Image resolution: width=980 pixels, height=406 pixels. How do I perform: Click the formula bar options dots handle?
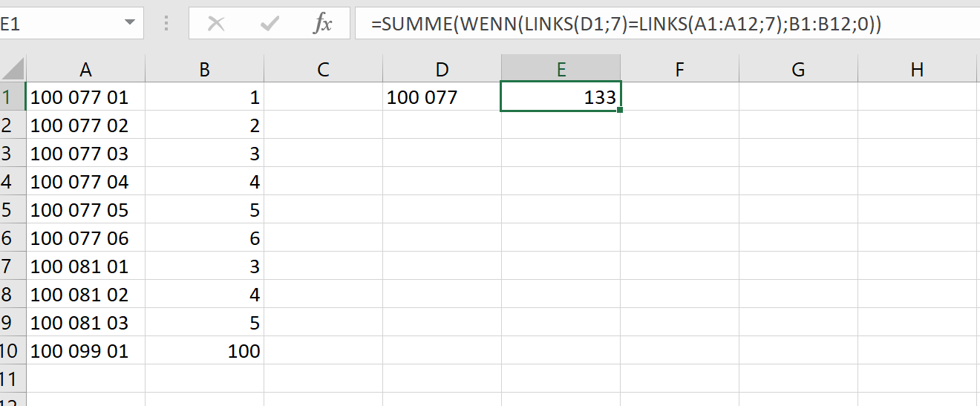166,24
